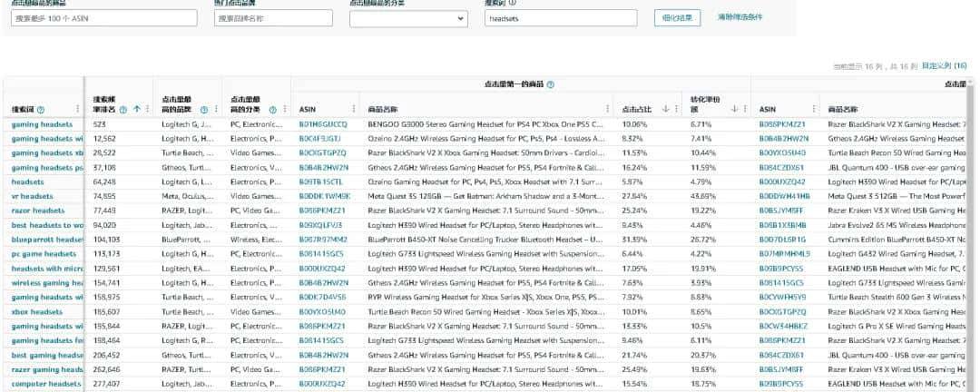This screenshot has height=392, width=980.
Task: Open ASIN link B0CW34HBKZ in second ASIN column
Action: (783, 327)
